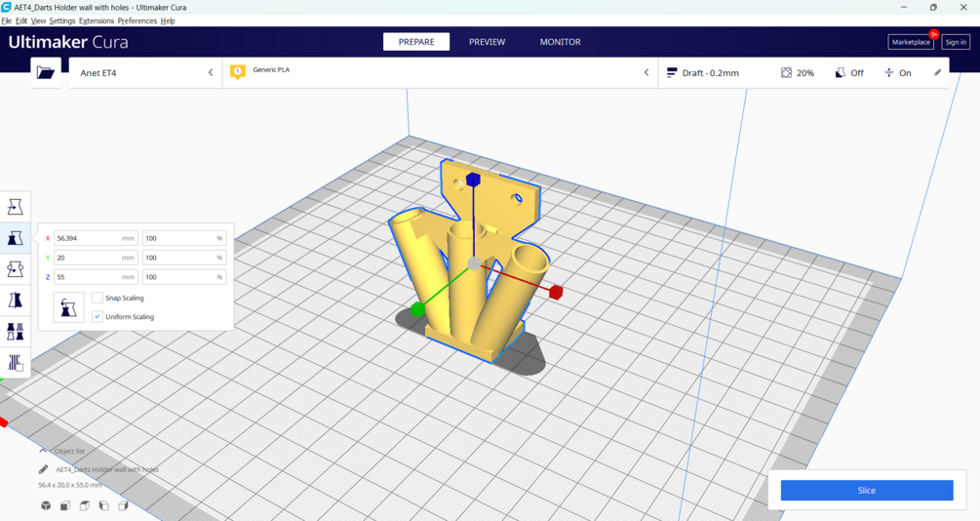980x521 pixels.
Task: Click the blue Z-axis scale handle
Action: tap(473, 180)
